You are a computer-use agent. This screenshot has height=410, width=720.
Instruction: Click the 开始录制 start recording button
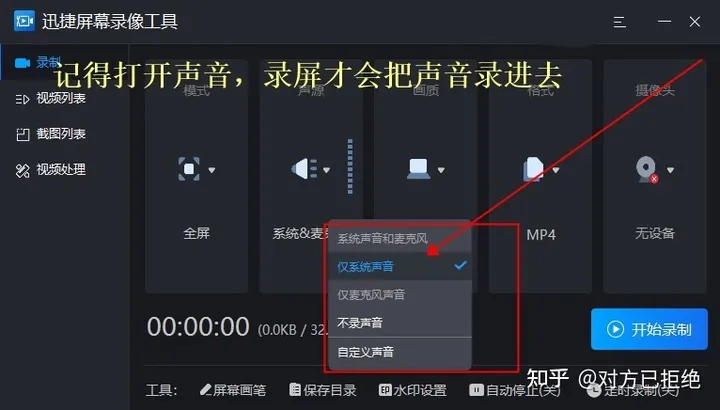649,329
